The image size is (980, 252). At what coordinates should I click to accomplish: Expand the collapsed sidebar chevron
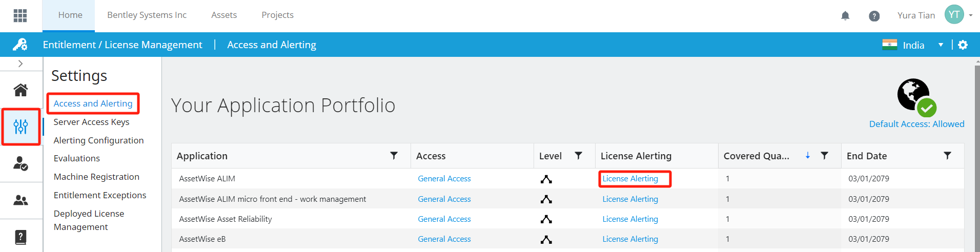(21, 64)
